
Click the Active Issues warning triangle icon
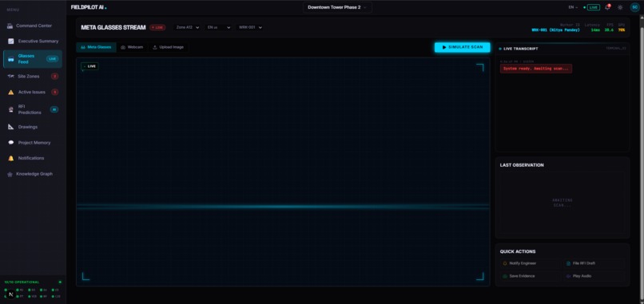(10, 93)
